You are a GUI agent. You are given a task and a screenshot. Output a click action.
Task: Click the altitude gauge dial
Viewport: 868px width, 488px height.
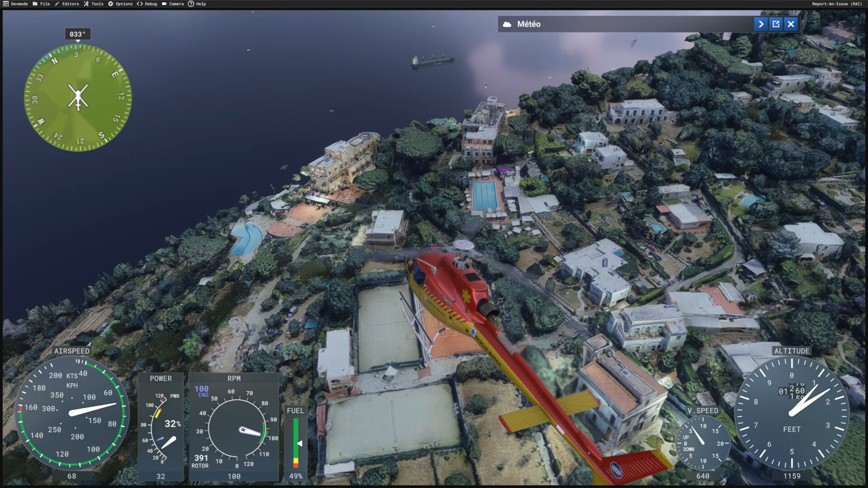[x=791, y=413]
